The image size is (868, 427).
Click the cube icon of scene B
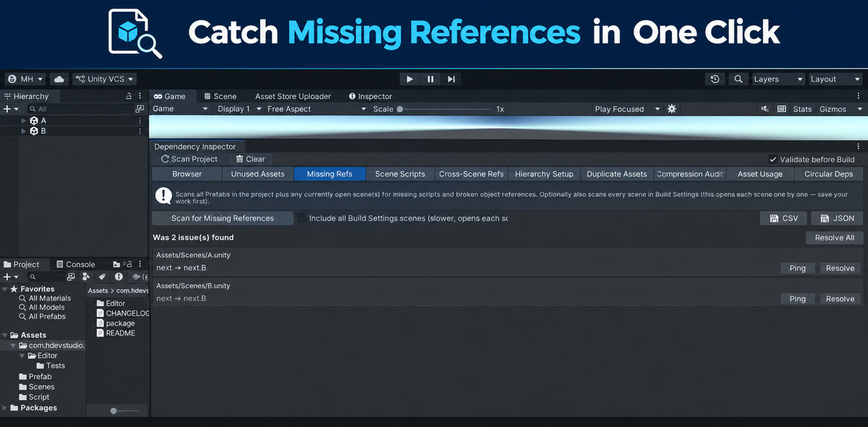[34, 131]
